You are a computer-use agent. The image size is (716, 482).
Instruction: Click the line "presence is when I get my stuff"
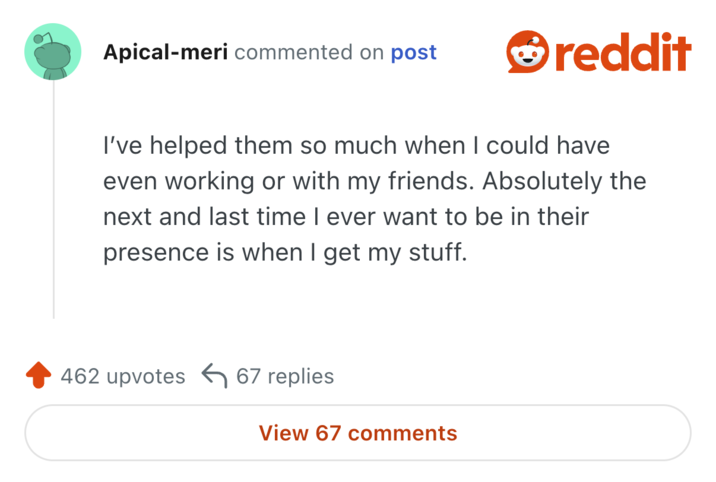285,253
